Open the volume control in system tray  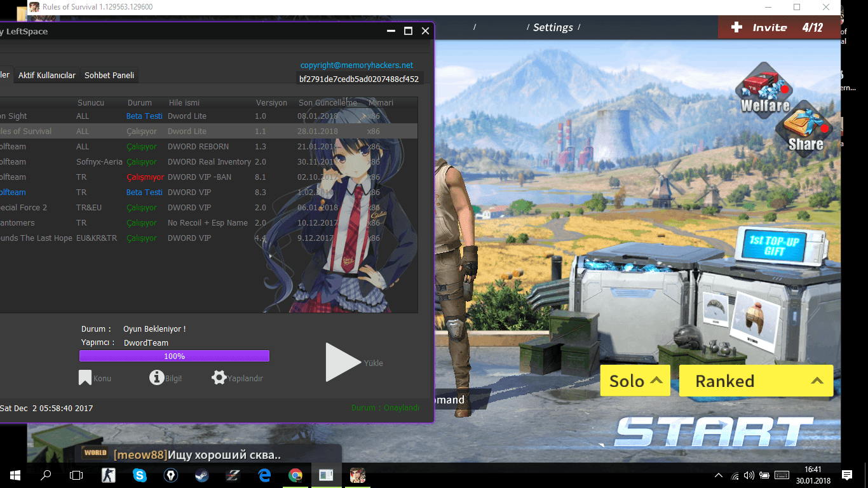point(749,475)
